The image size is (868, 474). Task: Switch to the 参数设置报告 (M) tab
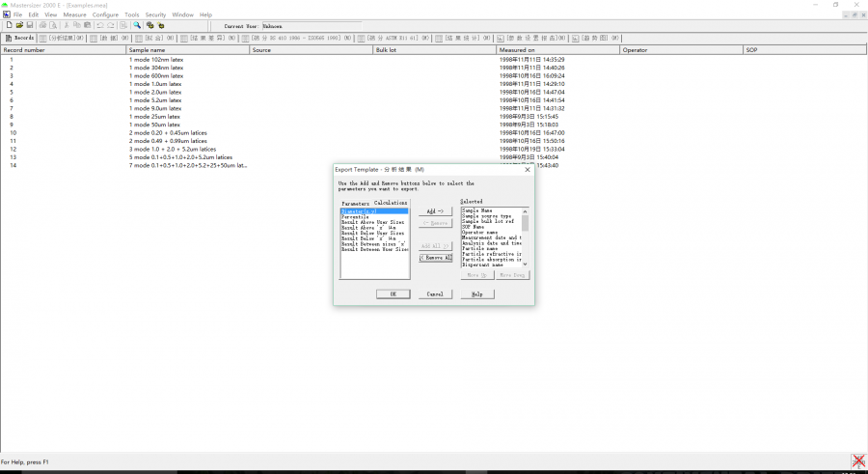click(x=531, y=39)
